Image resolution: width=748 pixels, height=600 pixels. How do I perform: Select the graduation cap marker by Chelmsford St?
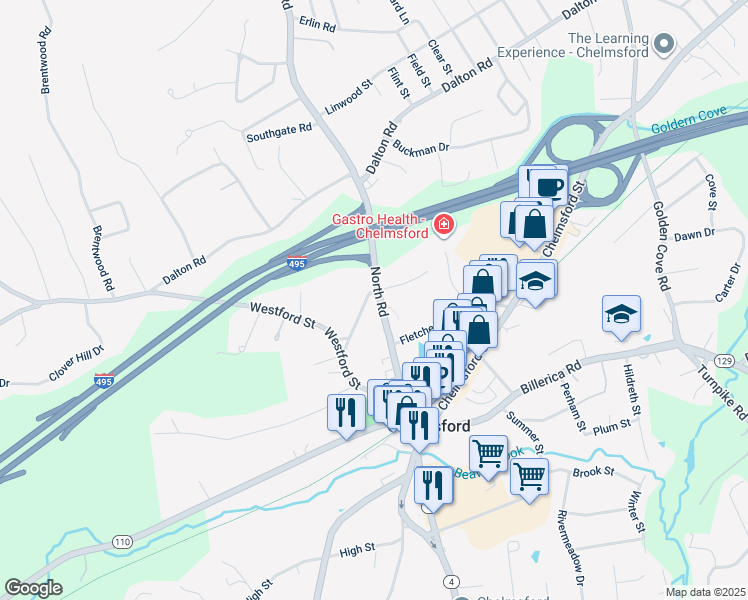point(535,281)
